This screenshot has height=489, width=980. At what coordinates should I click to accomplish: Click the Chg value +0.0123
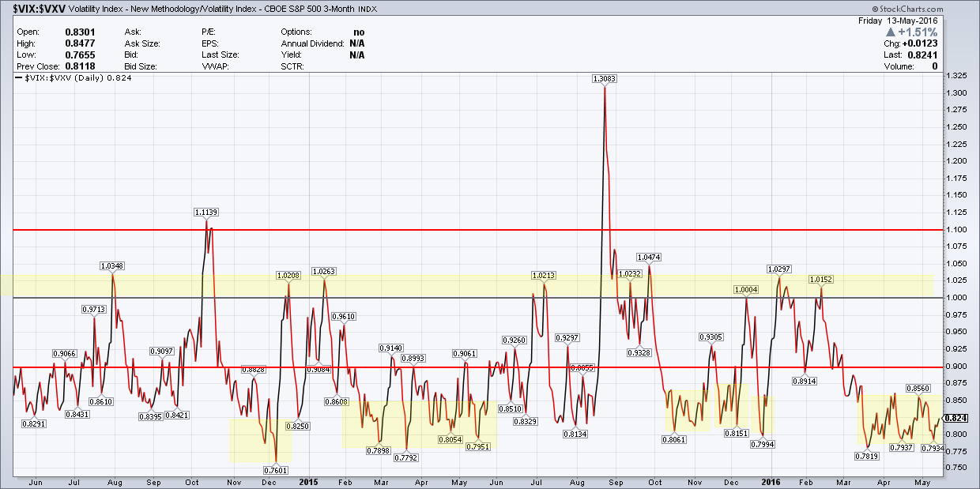click(920, 44)
